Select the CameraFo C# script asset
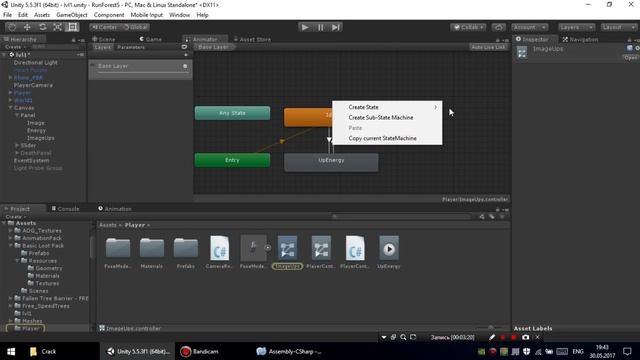 [219, 252]
